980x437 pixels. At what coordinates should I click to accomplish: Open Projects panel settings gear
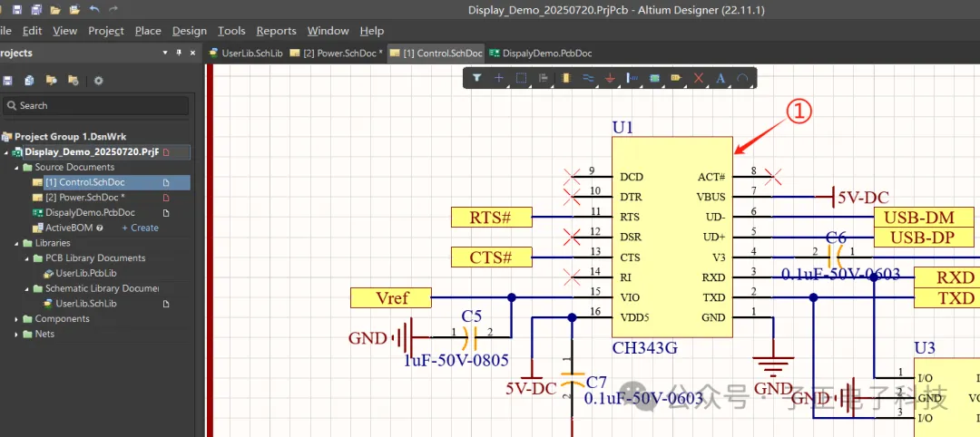point(98,81)
